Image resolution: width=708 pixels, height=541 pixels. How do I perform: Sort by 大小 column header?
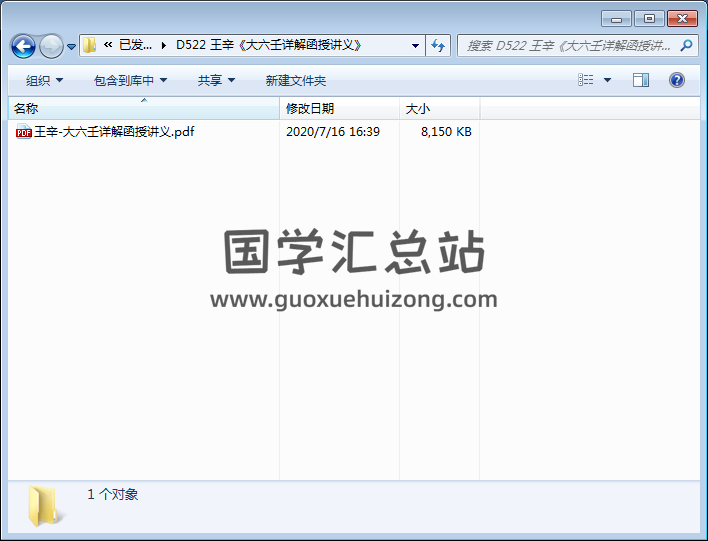click(x=439, y=108)
